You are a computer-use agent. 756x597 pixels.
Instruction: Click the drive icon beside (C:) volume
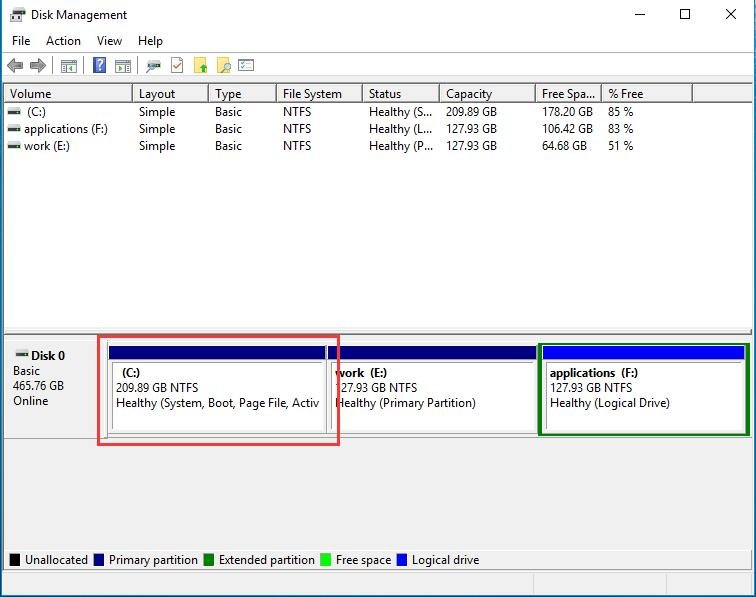click(14, 112)
